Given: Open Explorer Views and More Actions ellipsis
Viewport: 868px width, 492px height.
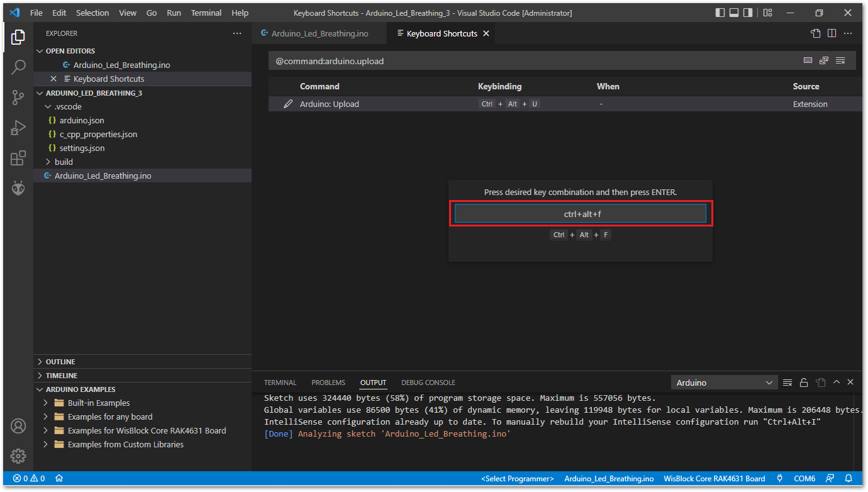Looking at the screenshot, I should pyautogui.click(x=236, y=33).
